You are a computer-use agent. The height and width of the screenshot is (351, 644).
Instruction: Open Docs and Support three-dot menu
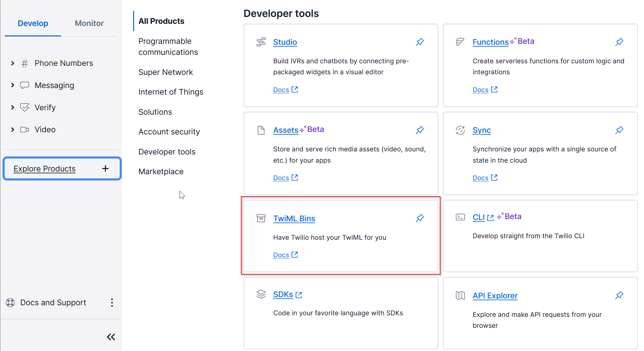[112, 302]
